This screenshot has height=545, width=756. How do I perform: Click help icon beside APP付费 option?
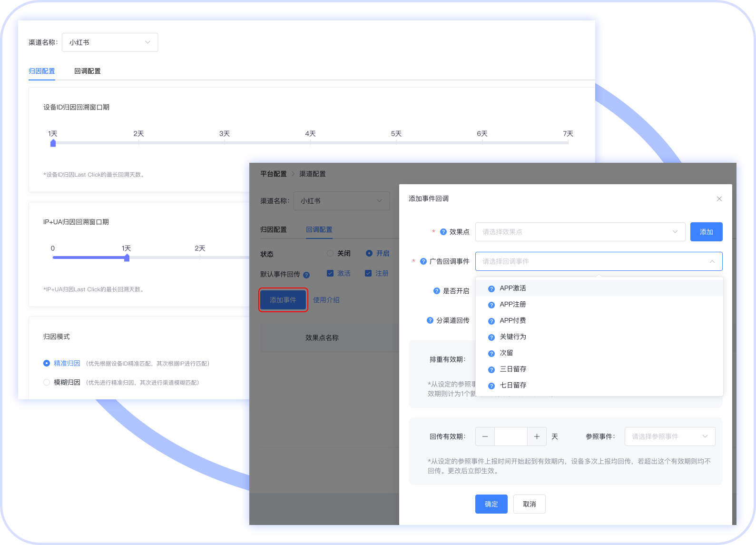click(x=491, y=321)
